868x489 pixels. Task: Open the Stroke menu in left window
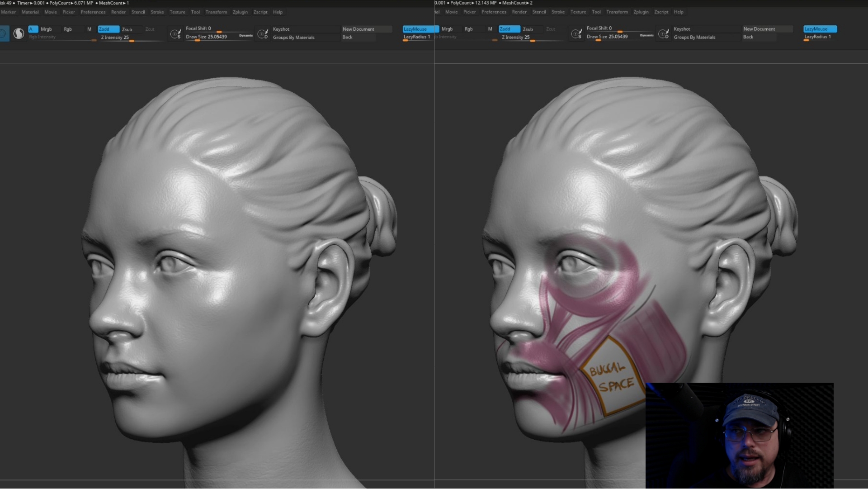click(x=157, y=12)
